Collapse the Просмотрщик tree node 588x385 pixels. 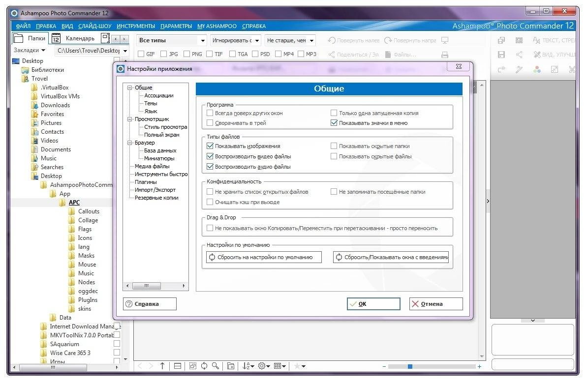tap(130, 119)
